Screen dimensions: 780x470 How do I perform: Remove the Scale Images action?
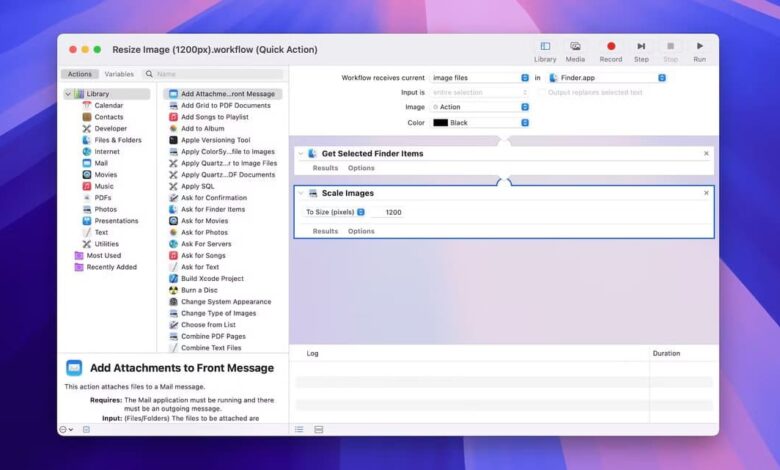pos(706,193)
